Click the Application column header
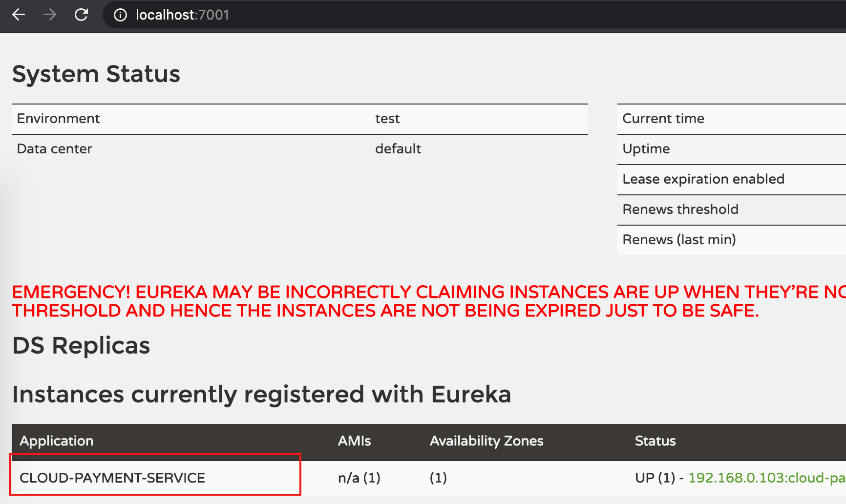Screen dimensions: 846x504 click(x=56, y=441)
